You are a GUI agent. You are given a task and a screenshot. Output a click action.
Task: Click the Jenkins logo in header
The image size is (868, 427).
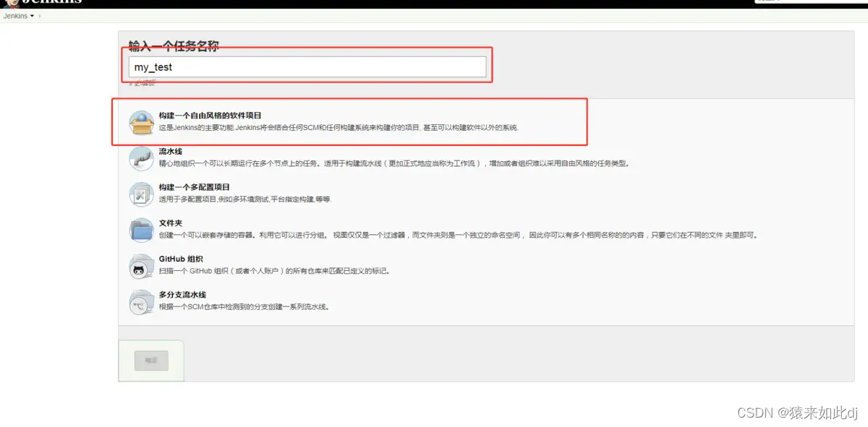pos(43,3)
